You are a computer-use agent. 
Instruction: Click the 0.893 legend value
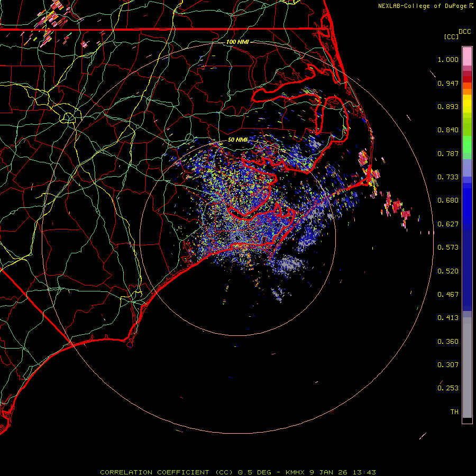[447, 107]
